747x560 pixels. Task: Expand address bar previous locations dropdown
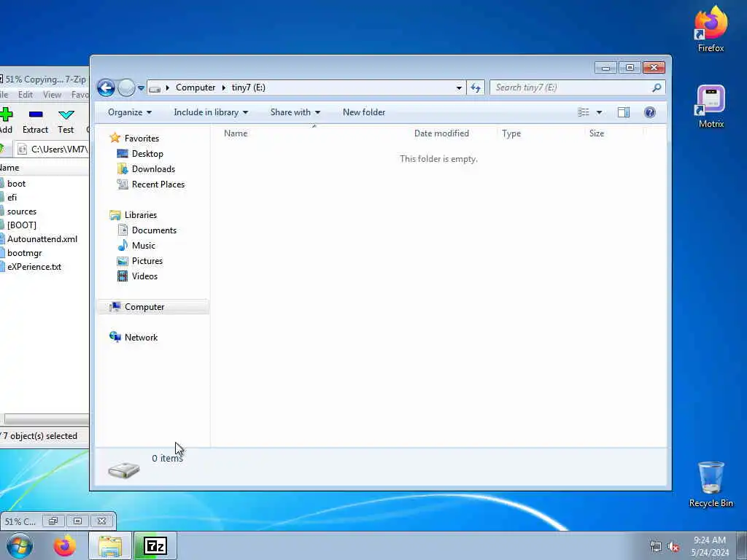459,87
